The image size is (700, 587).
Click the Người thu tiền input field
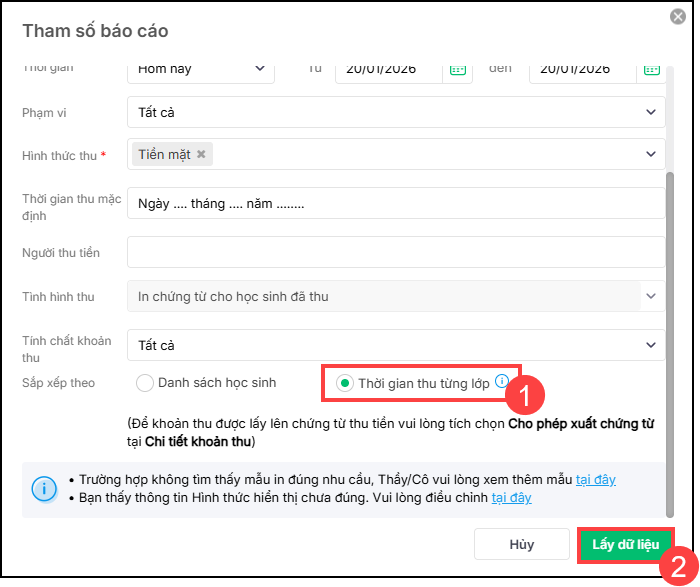pos(395,252)
